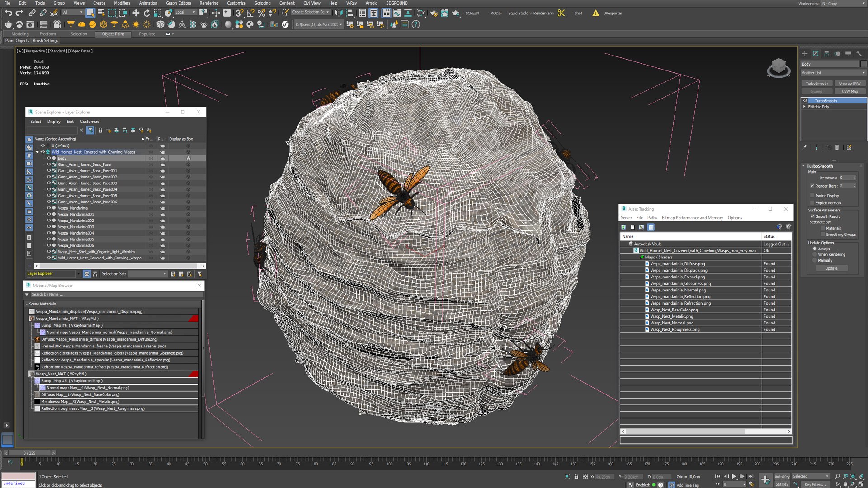The width and height of the screenshot is (868, 488).
Task: Toggle the Percent Snap tool
Action: click(261, 13)
